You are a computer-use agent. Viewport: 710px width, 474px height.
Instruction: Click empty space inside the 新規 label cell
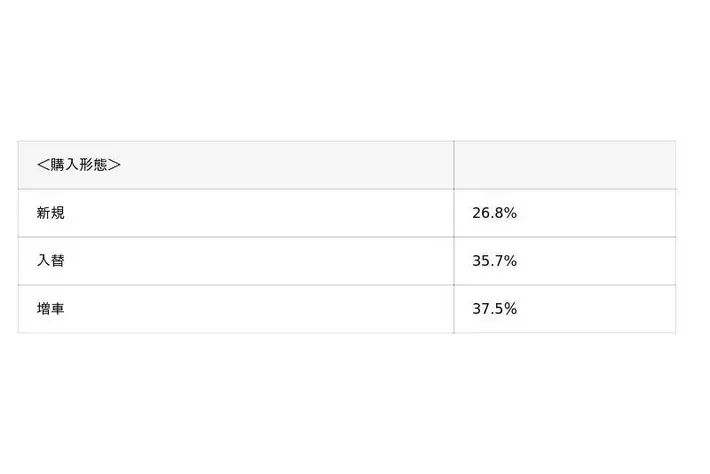click(x=258, y=213)
